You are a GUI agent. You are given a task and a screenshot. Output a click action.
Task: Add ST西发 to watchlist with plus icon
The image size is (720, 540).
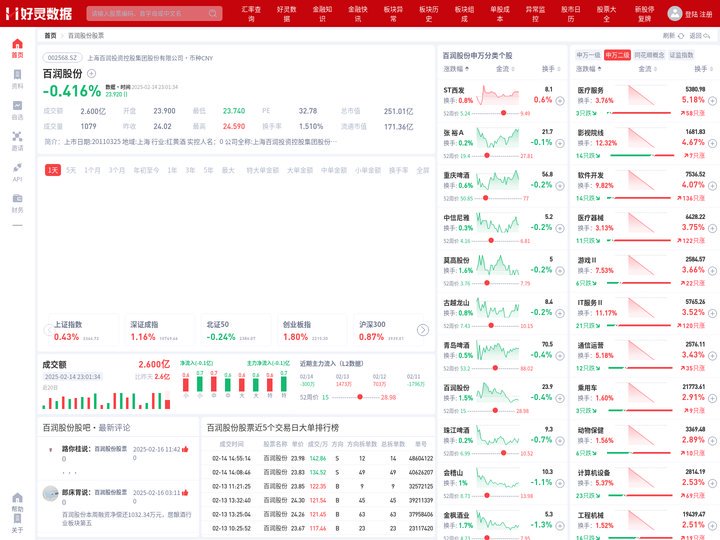560,101
